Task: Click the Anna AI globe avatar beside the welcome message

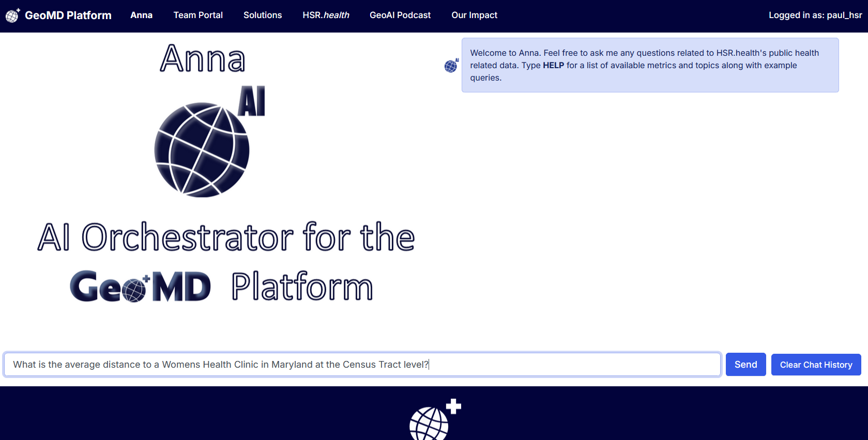Action: pyautogui.click(x=451, y=66)
